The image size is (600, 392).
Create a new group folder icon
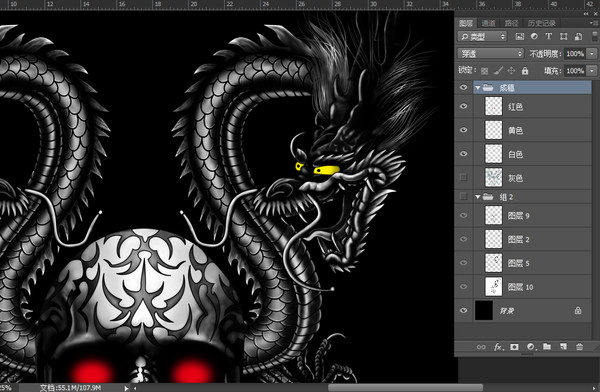coord(547,346)
